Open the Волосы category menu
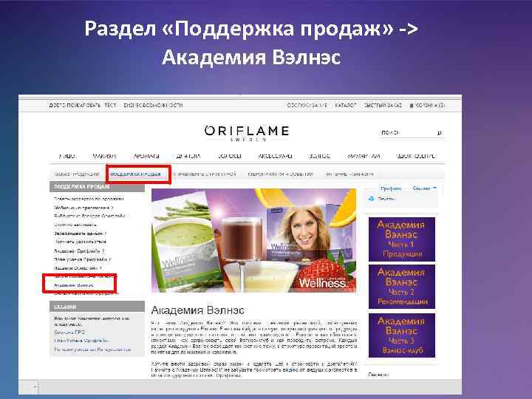The image size is (532, 399). [x=229, y=156]
